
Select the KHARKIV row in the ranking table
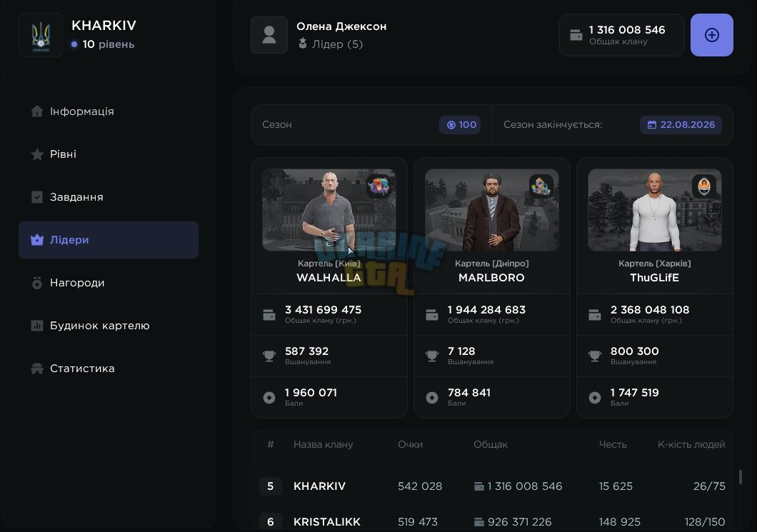tap(492, 486)
